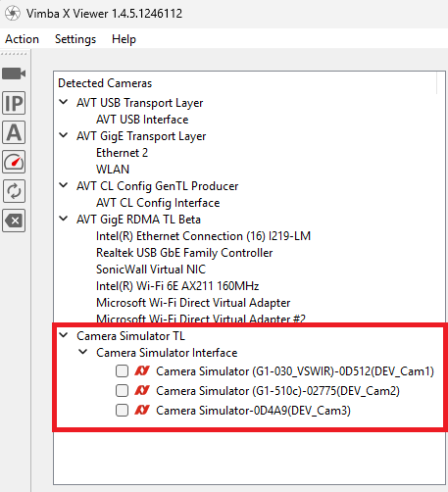Select Realtek USB GbE Family Controller
The image size is (448, 492).
pyautogui.click(x=184, y=253)
